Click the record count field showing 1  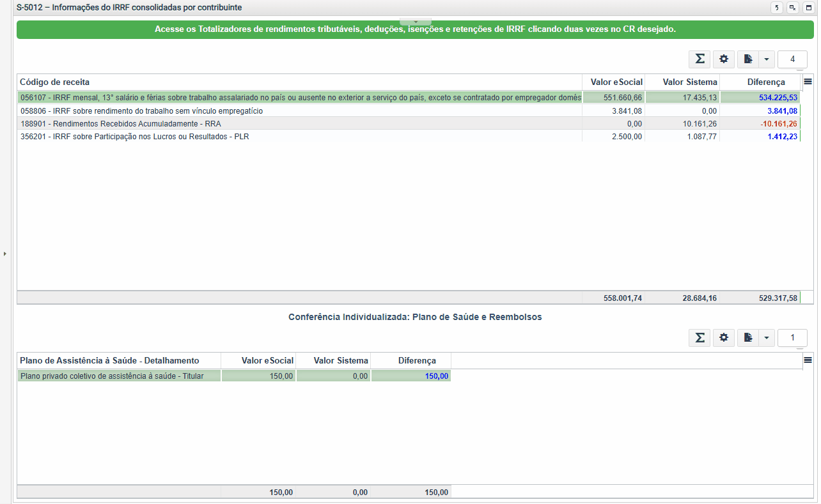[x=793, y=337]
